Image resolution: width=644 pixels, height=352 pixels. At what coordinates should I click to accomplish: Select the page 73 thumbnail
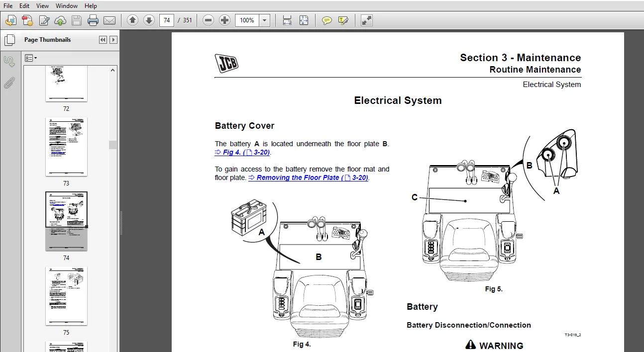tap(66, 147)
